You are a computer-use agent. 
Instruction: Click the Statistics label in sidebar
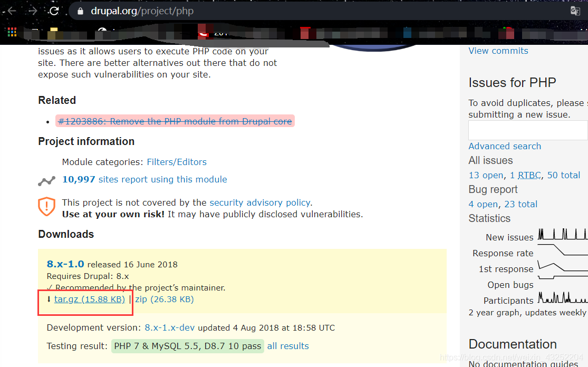pos(489,218)
